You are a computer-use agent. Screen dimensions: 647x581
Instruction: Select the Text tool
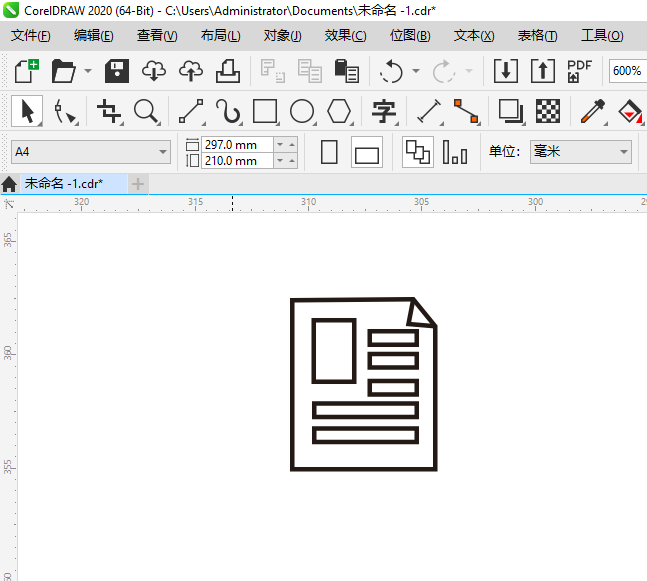384,111
